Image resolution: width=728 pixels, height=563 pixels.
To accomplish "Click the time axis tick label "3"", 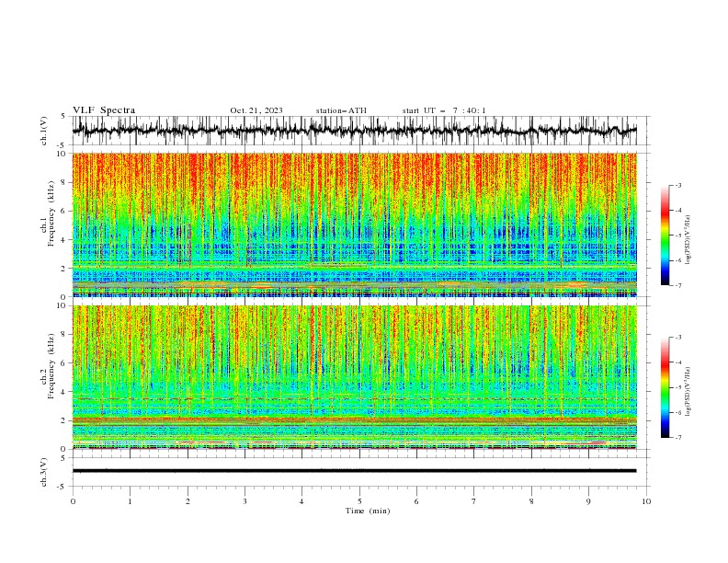I will pos(245,501).
